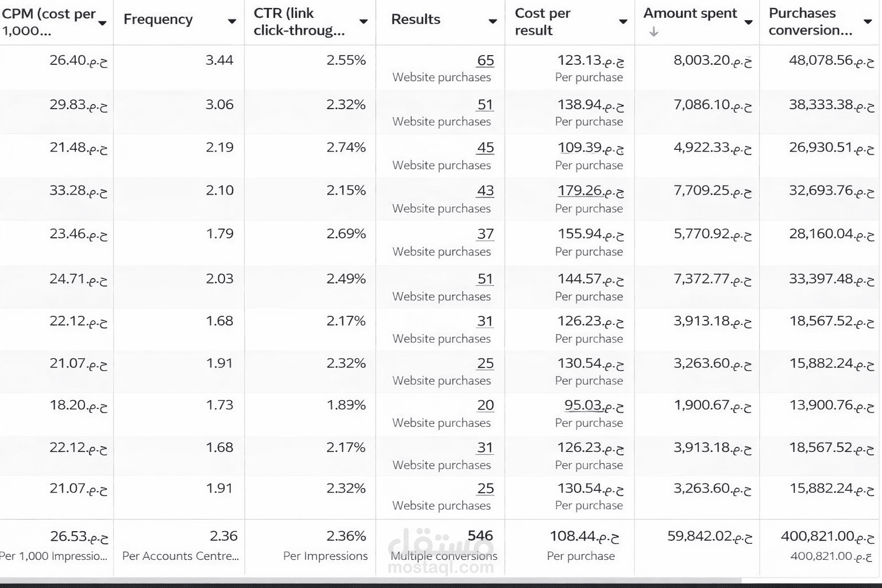Click the 45 website purchases result link
882x588 pixels.
(485, 148)
